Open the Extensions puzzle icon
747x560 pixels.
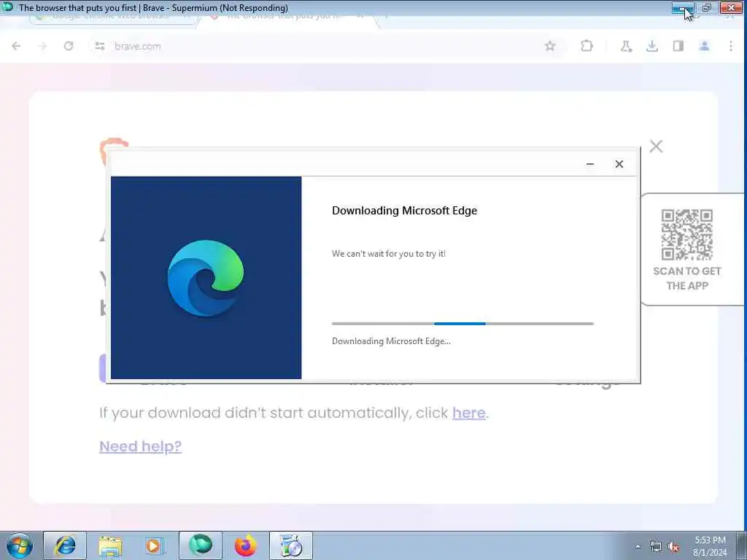(587, 46)
